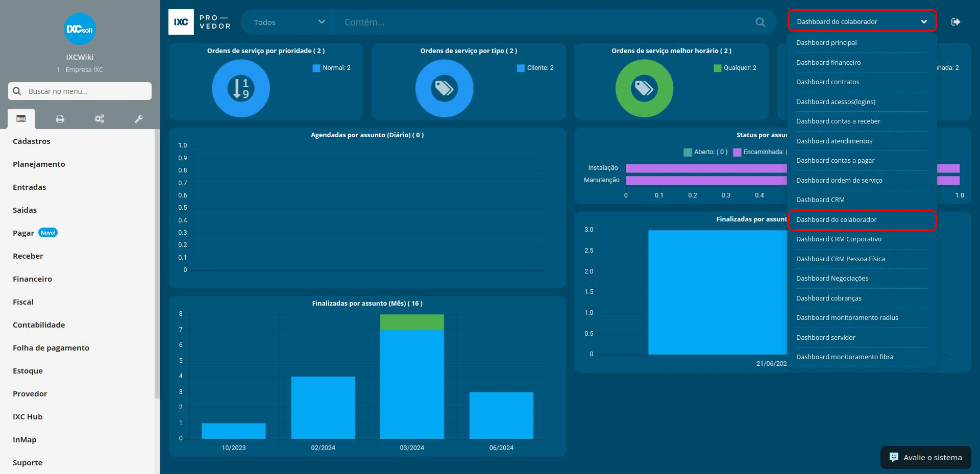The width and height of the screenshot is (980, 474).
Task: Open IXC Hub menu
Action: click(x=28, y=417)
